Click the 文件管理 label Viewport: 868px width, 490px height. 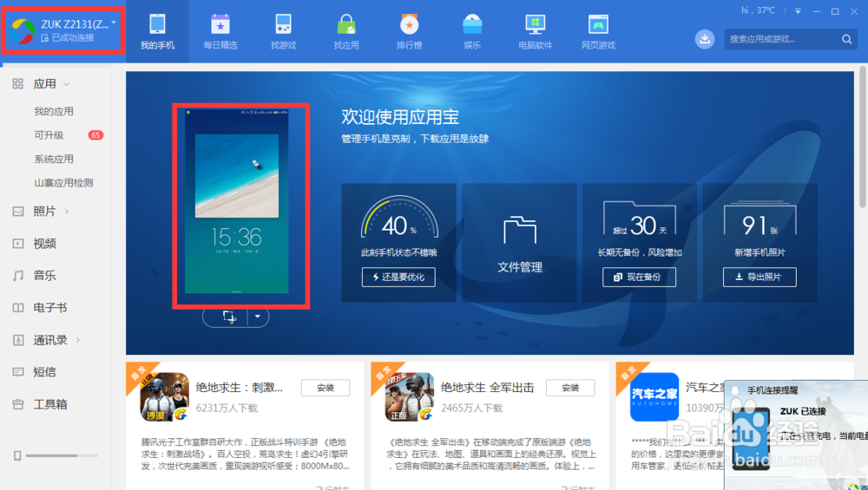click(x=520, y=267)
